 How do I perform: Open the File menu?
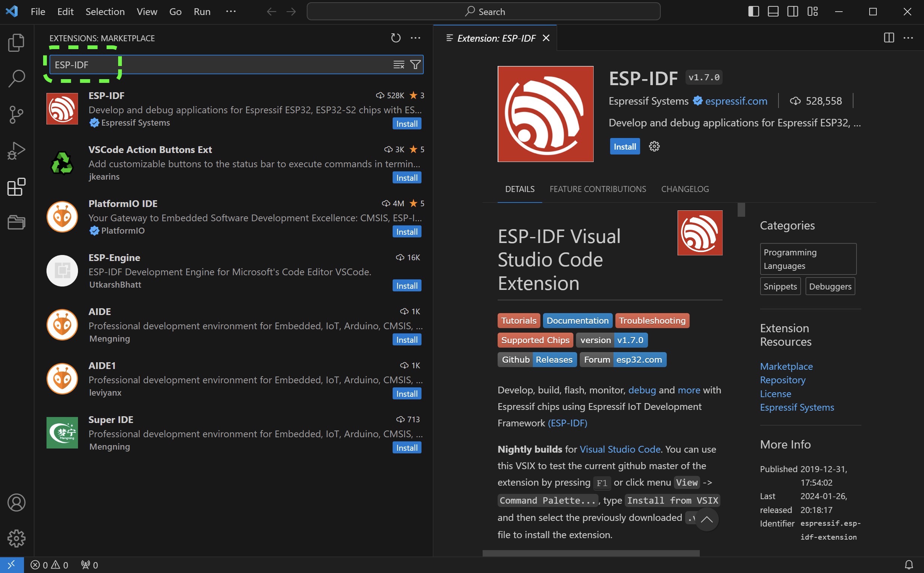(38, 12)
